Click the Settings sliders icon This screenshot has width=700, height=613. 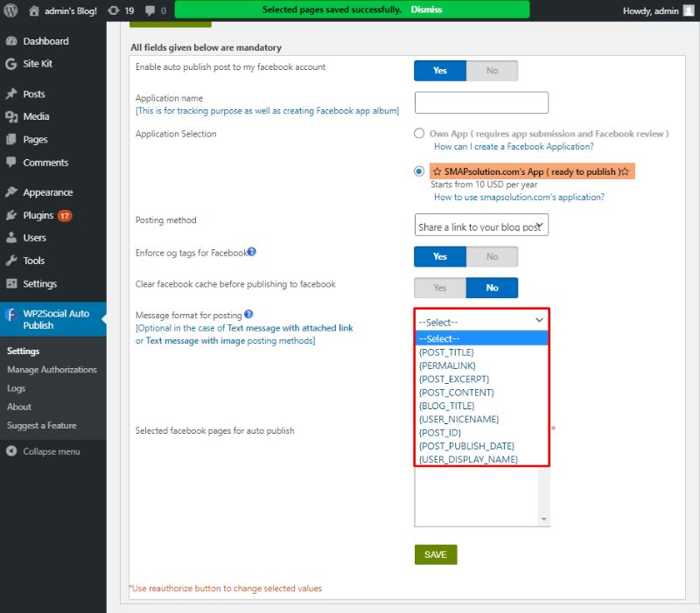tap(11, 283)
